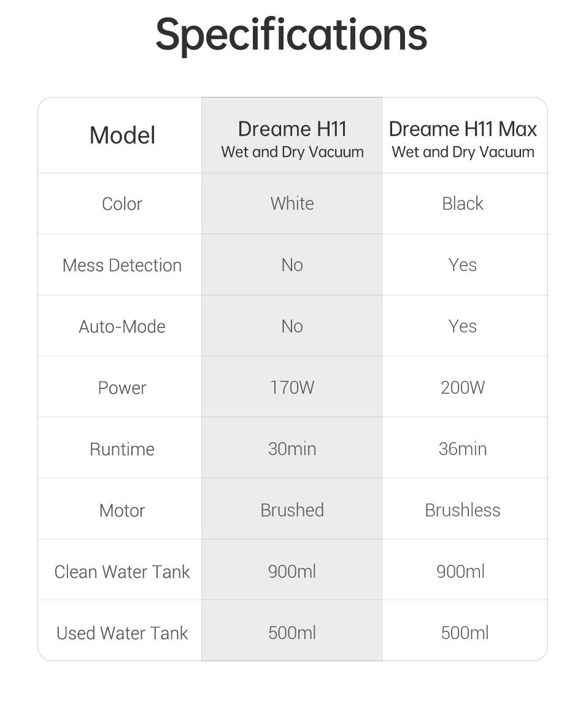Viewport: 583px width, 728px height.
Task: Select the 170W power value
Action: tap(292, 388)
